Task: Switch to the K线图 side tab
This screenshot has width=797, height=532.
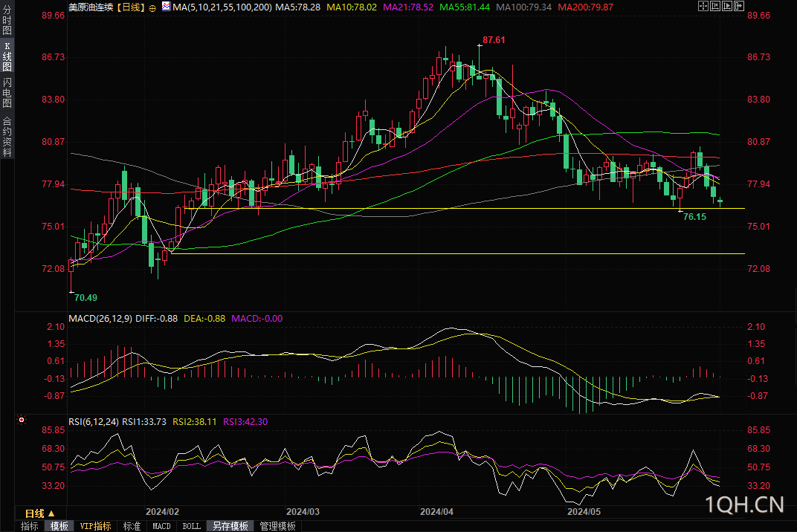Action: click(x=7, y=56)
